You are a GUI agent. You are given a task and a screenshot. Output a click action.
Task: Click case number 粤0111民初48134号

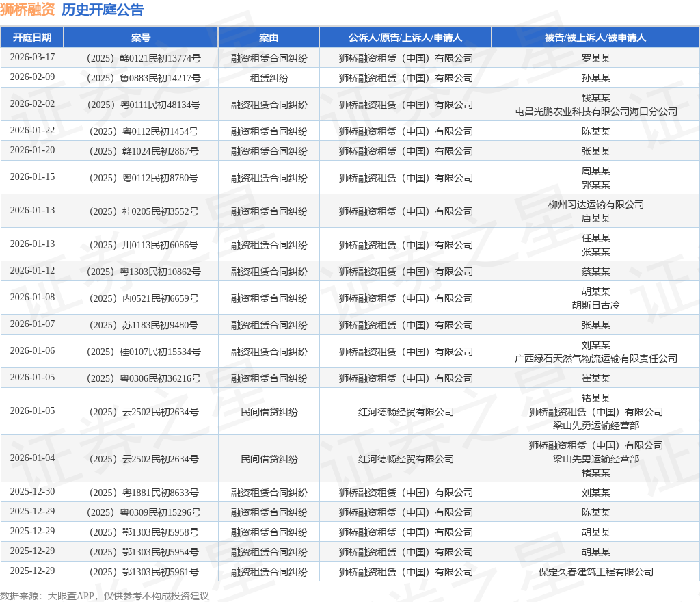click(144, 105)
